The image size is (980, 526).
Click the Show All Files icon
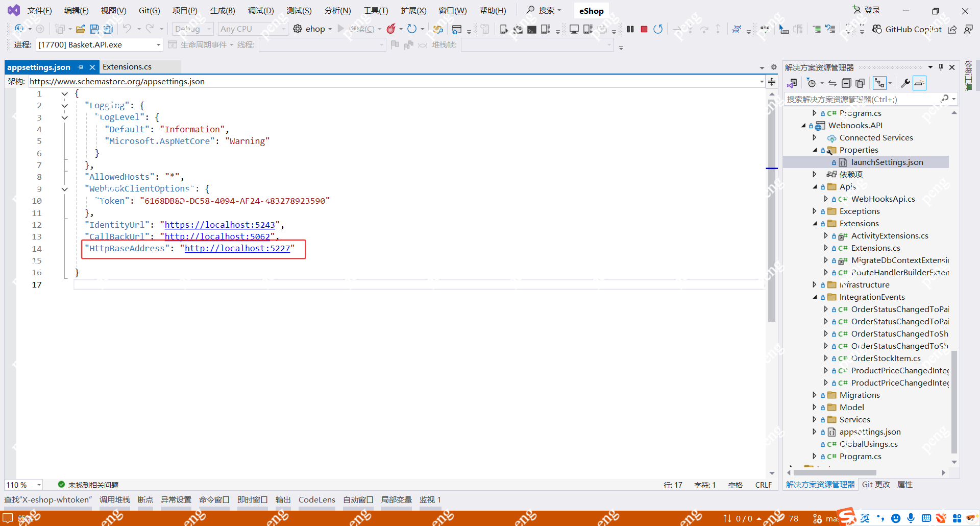[860, 83]
